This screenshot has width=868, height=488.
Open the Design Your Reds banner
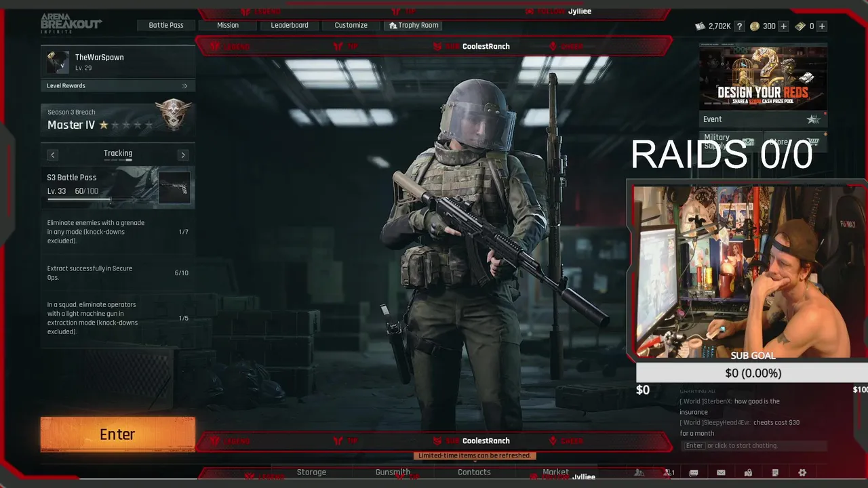pyautogui.click(x=763, y=77)
